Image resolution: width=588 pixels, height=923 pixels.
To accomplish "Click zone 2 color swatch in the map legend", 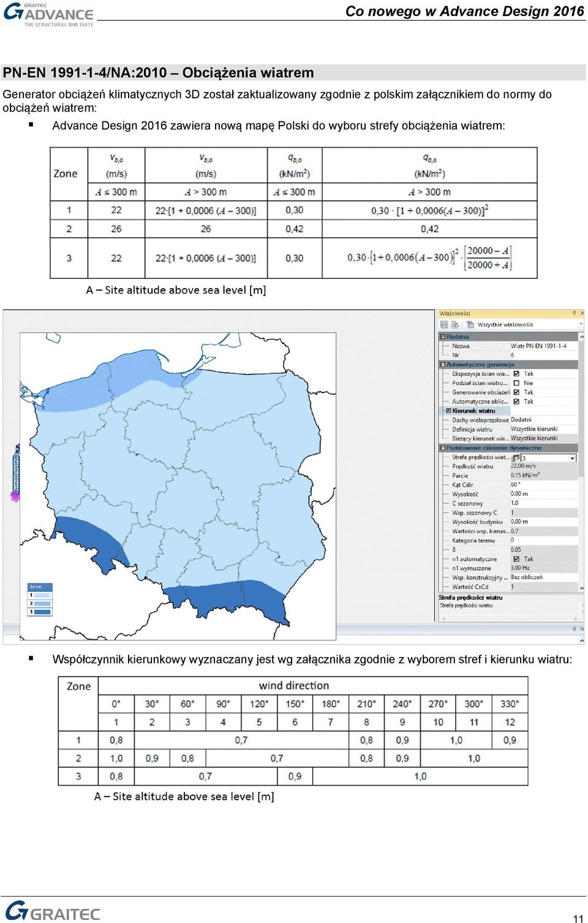I will 42,604.
